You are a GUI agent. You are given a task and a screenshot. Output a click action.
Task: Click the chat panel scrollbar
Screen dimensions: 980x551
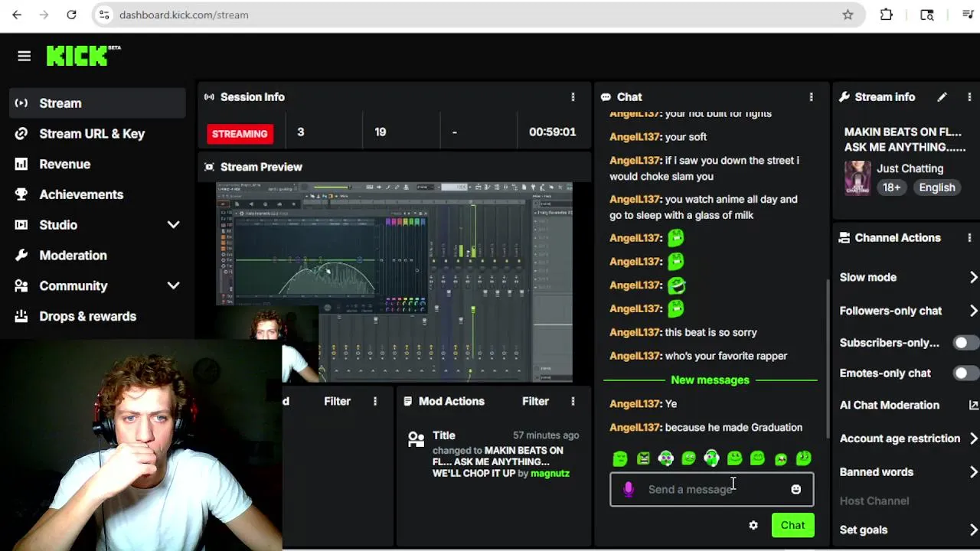tap(827, 358)
